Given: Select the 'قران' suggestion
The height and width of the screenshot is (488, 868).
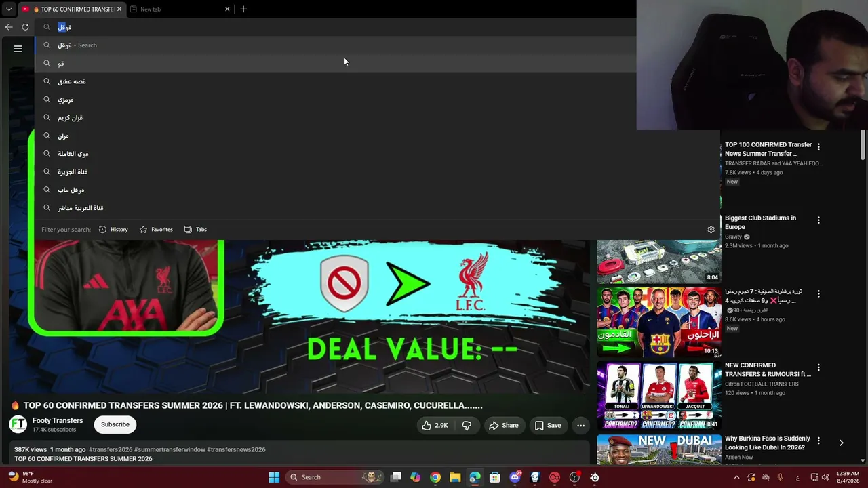Looking at the screenshot, I should tap(377, 136).
